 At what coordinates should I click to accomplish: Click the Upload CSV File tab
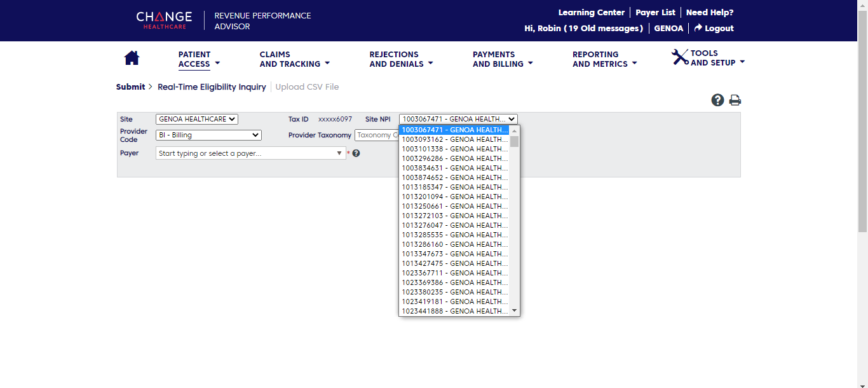(x=307, y=87)
